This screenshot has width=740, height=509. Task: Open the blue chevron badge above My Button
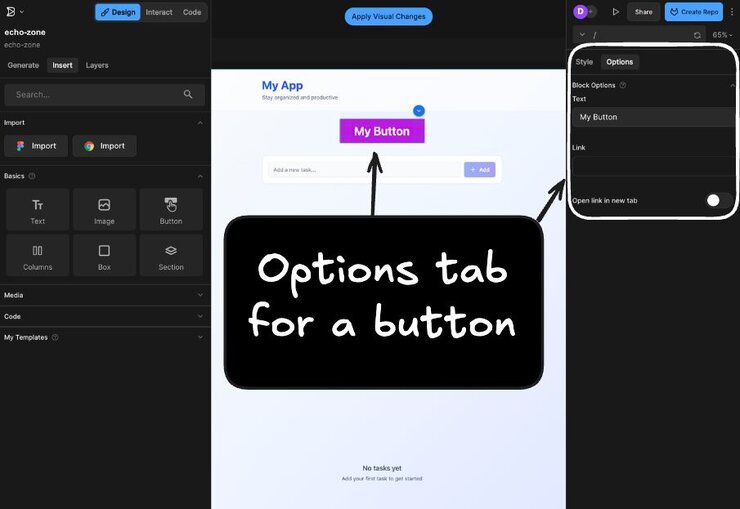pyautogui.click(x=419, y=110)
